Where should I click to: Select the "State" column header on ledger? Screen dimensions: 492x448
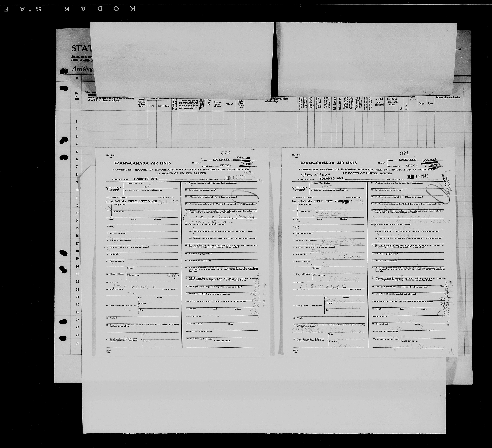point(152,106)
